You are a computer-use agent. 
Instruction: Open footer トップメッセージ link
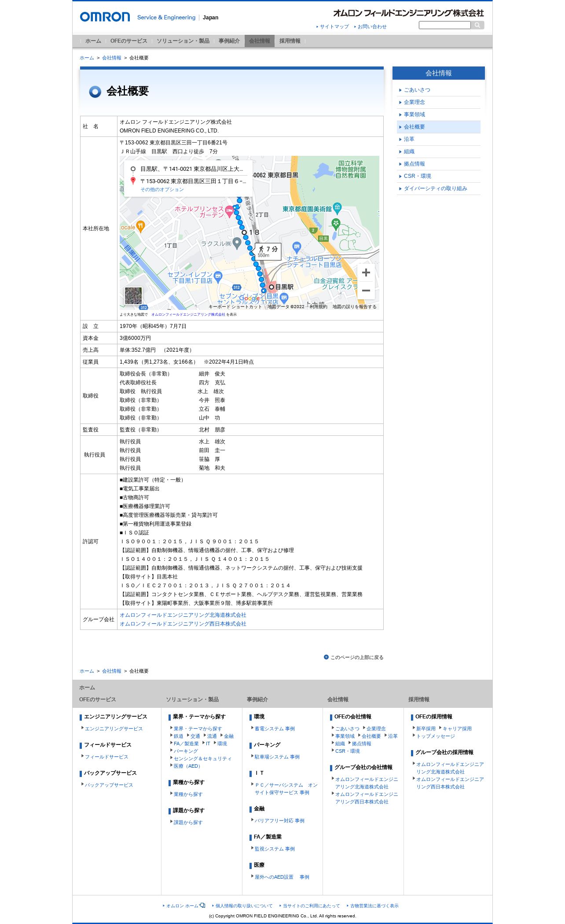point(436,736)
